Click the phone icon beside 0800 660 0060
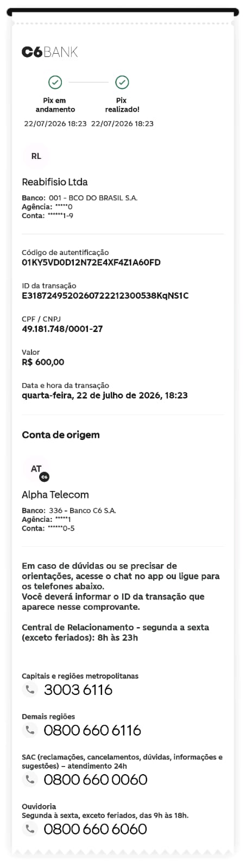The width and height of the screenshot is (246, 868). (x=30, y=780)
